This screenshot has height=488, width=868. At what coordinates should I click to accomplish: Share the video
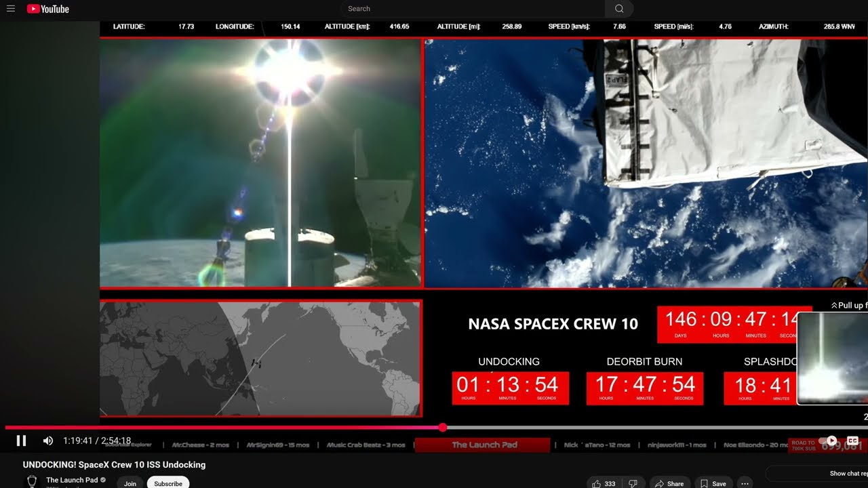coord(669,483)
